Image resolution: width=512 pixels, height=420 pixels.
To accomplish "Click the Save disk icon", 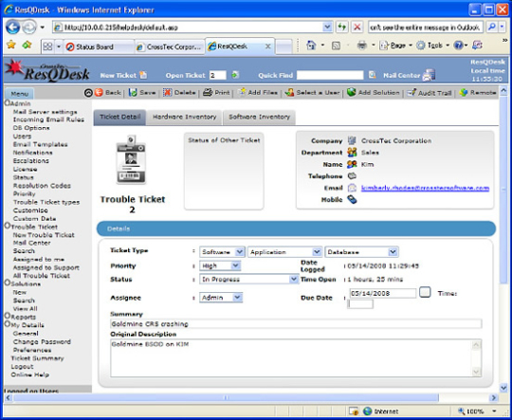I will point(133,92).
